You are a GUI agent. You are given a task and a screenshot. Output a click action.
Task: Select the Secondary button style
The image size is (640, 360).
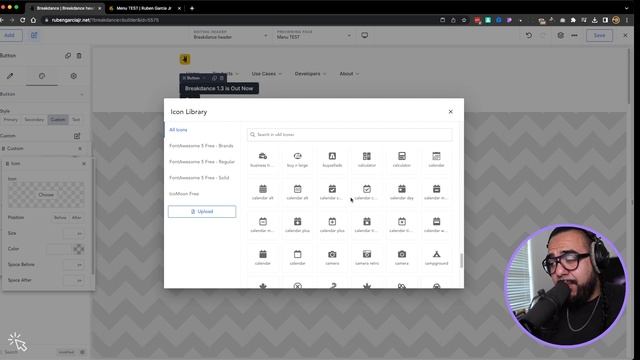(x=34, y=120)
